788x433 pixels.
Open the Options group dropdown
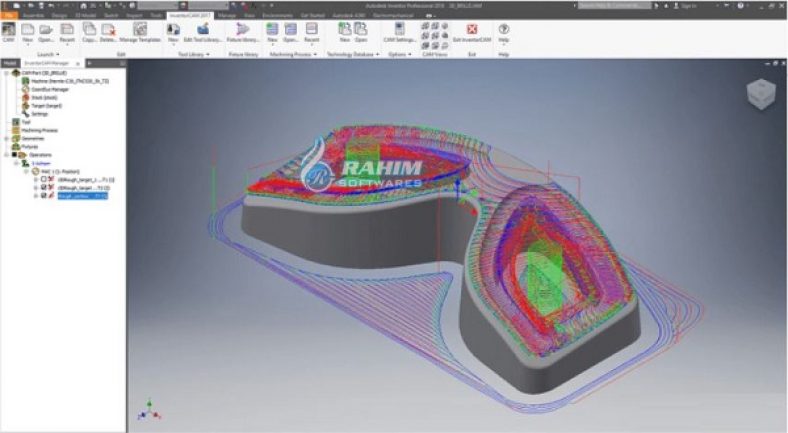[x=410, y=54]
